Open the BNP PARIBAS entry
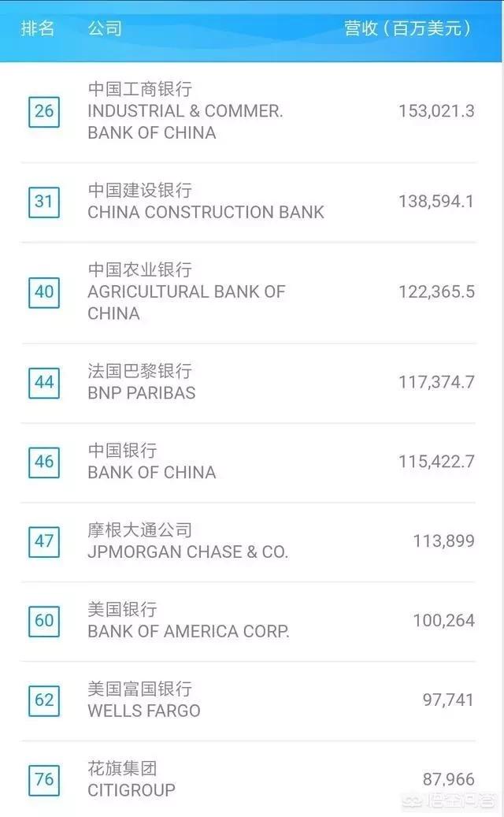This screenshot has width=504, height=817. [142, 392]
